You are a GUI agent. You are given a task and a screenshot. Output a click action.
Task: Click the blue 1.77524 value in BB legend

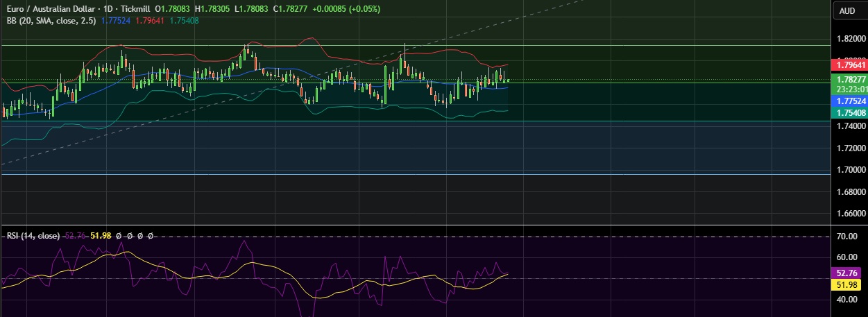click(115, 21)
